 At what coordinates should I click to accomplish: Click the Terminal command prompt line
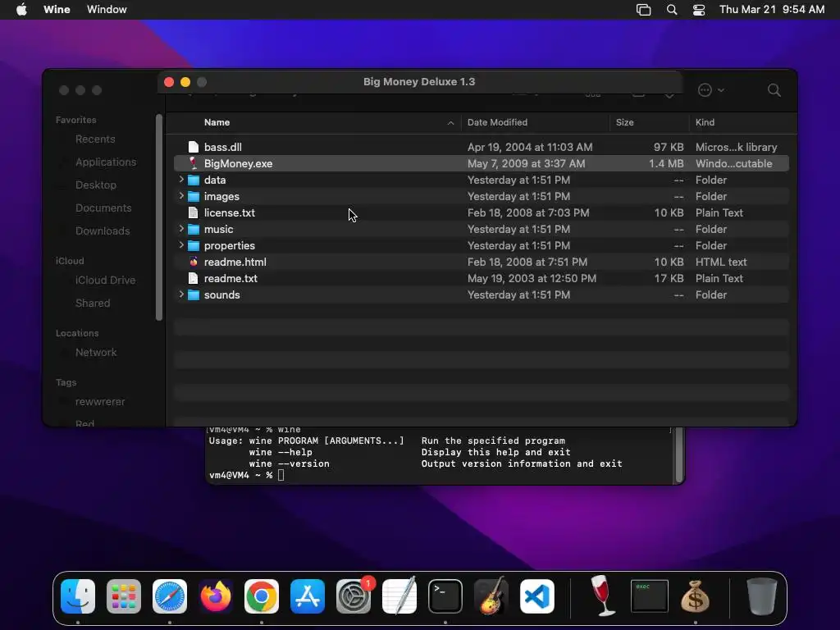tap(246, 475)
